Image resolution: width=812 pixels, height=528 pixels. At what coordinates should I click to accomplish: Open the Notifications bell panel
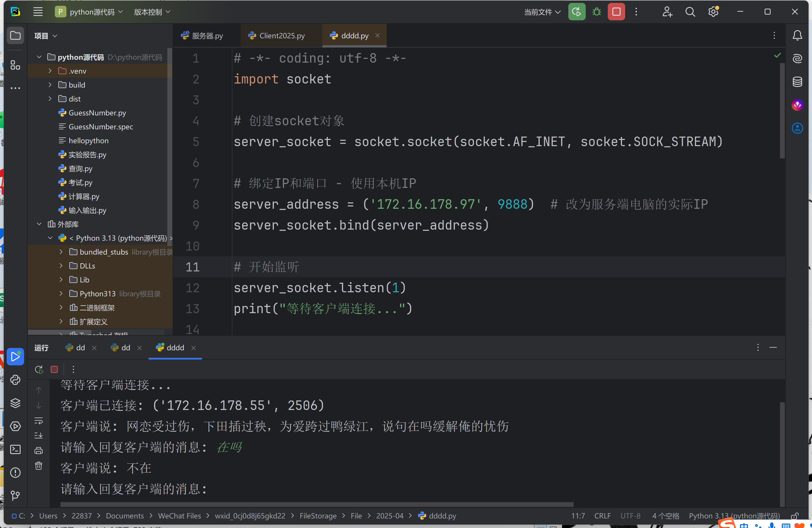point(797,35)
